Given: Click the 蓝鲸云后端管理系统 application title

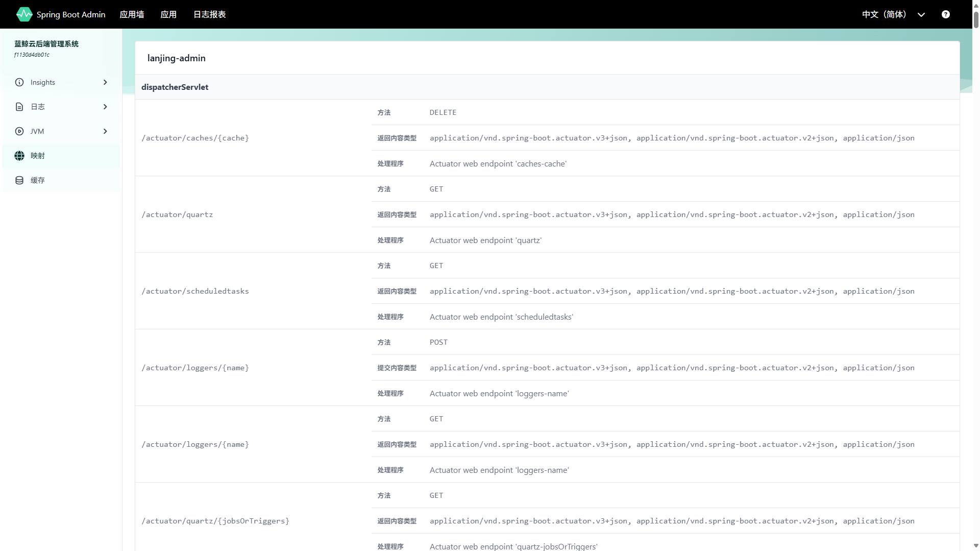Looking at the screenshot, I should [46, 44].
